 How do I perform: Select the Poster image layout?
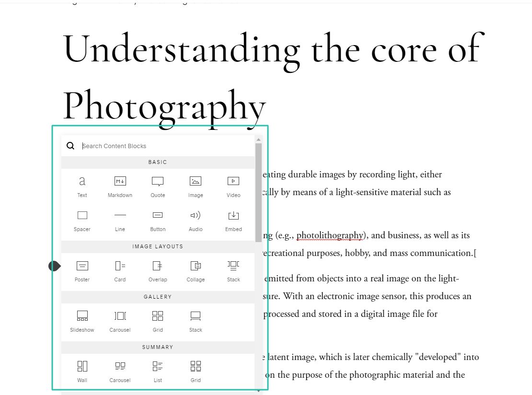[x=82, y=271]
